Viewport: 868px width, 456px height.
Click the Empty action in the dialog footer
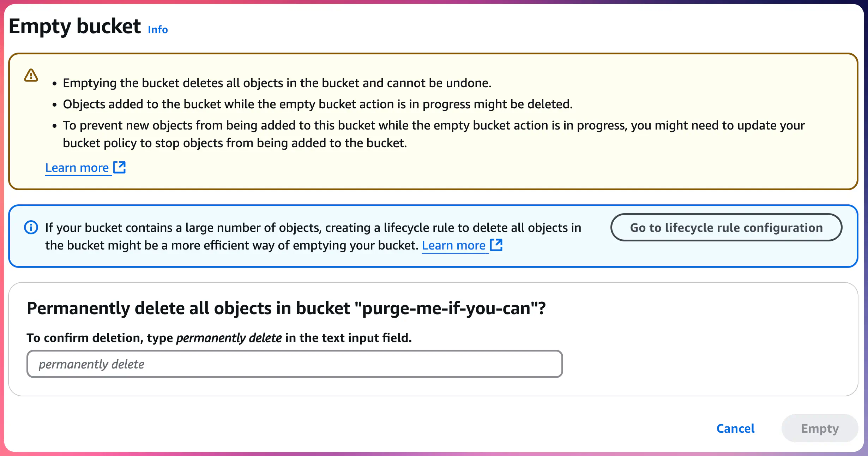click(x=819, y=428)
